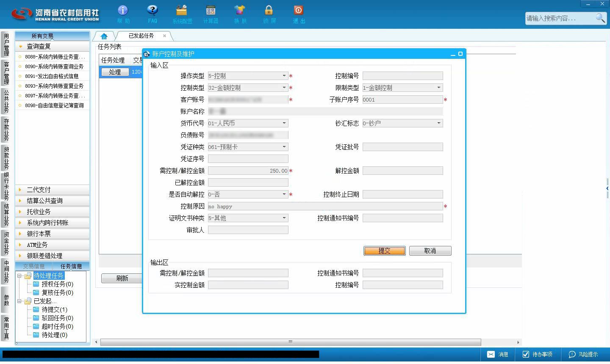The width and height of the screenshot is (610, 364).
Task: Expand the ATM业务 menu group
Action: click(52, 245)
